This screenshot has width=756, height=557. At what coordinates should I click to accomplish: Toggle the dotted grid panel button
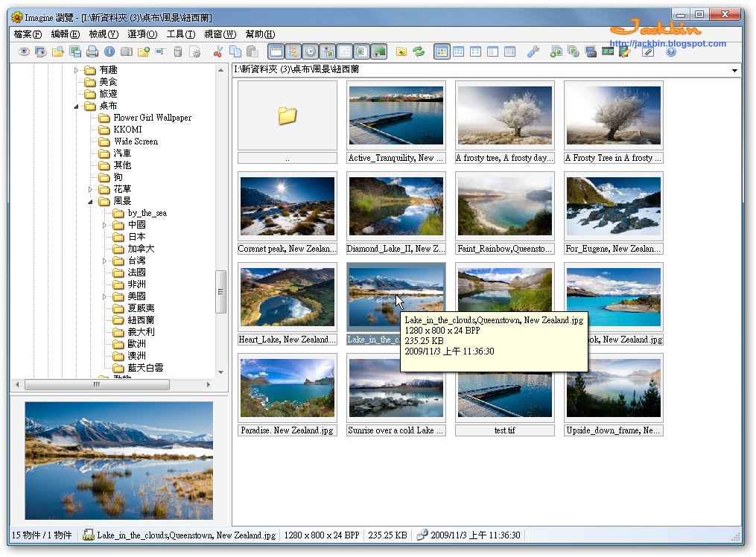pos(345,51)
